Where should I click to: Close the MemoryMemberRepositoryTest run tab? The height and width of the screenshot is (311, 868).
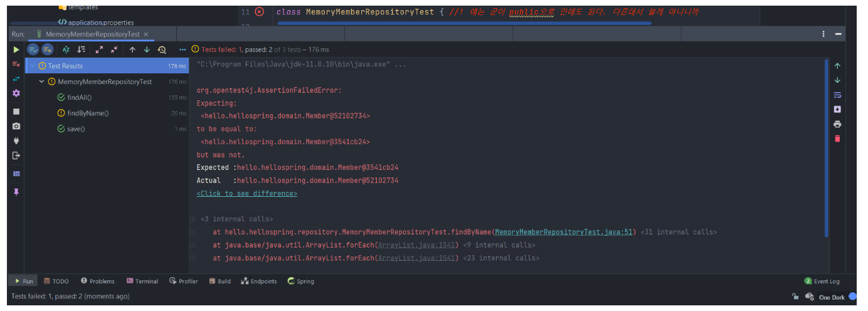pyautogui.click(x=146, y=34)
